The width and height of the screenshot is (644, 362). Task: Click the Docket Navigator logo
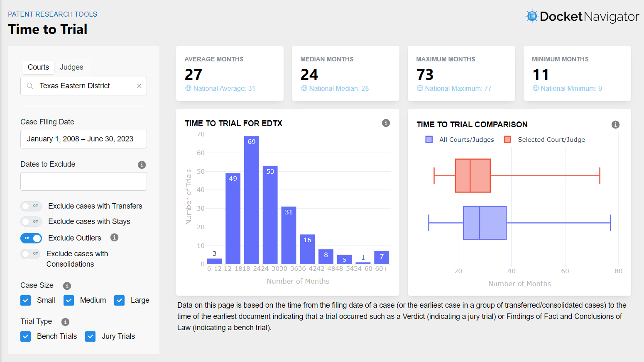click(582, 17)
